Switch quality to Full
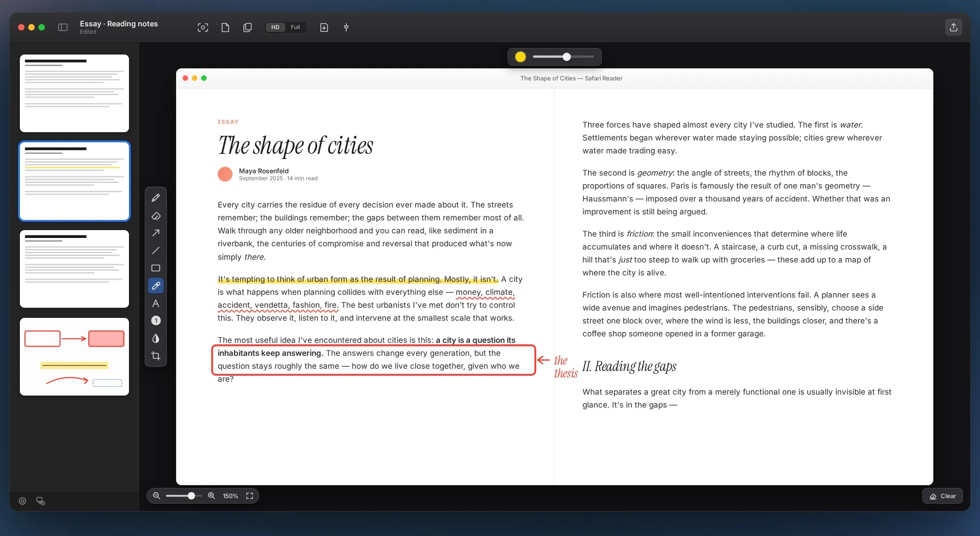Viewport: 980px width, 536px height. click(295, 27)
